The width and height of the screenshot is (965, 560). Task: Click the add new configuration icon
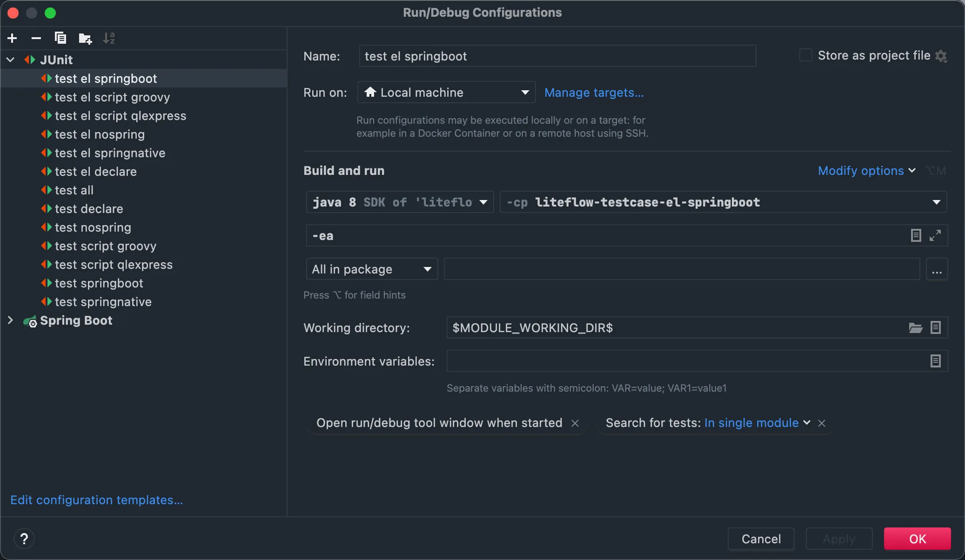[12, 38]
